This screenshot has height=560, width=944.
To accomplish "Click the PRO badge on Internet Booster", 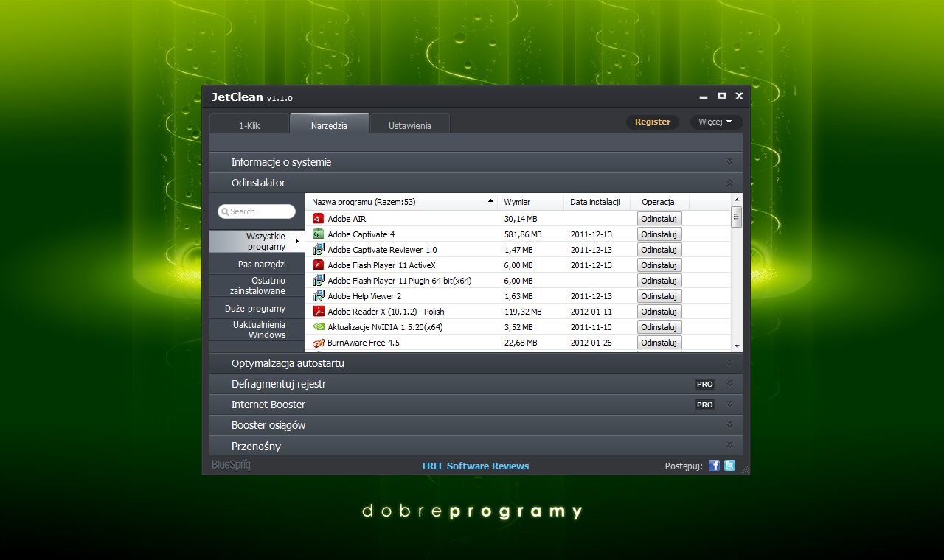I will click(x=705, y=405).
